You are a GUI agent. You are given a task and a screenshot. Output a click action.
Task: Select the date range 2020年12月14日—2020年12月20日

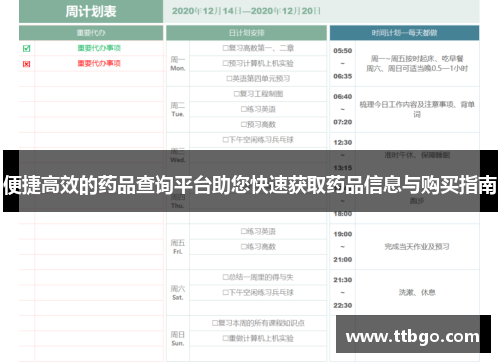coord(246,11)
